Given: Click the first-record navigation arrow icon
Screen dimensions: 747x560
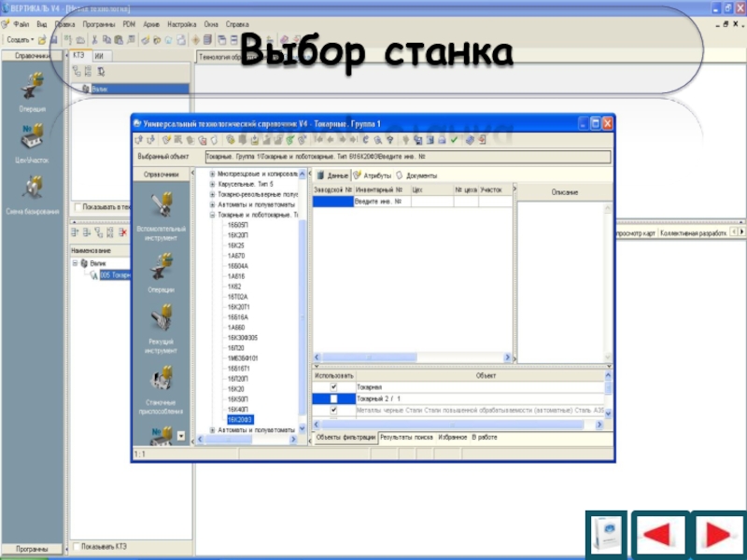Looking at the screenshot, I should [x=318, y=139].
